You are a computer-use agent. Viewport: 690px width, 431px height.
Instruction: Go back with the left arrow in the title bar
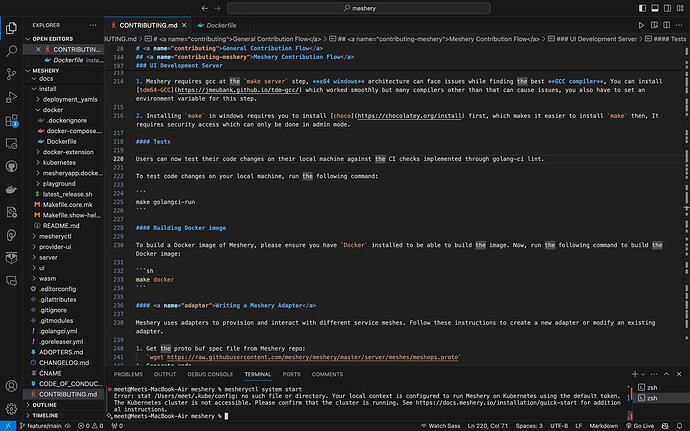coord(205,8)
